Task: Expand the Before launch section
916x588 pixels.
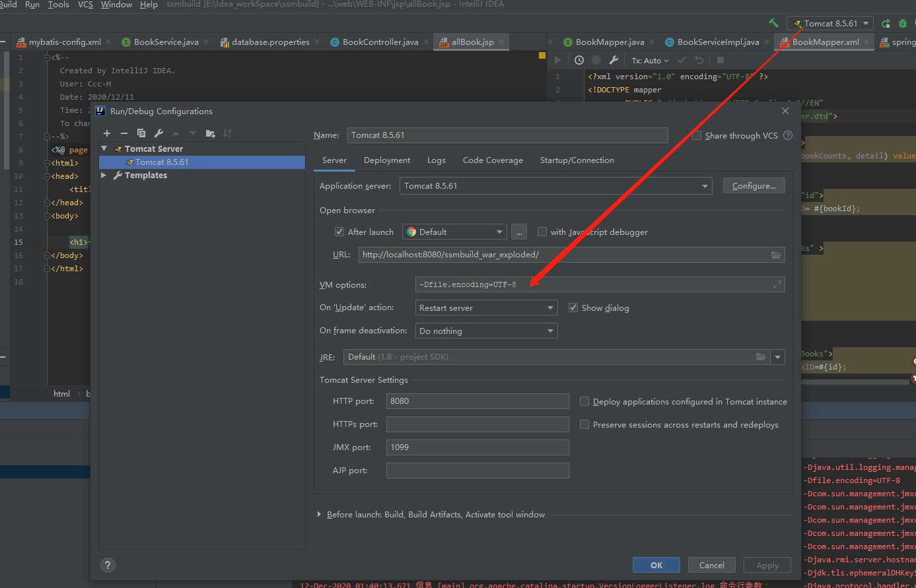Action: coord(320,514)
